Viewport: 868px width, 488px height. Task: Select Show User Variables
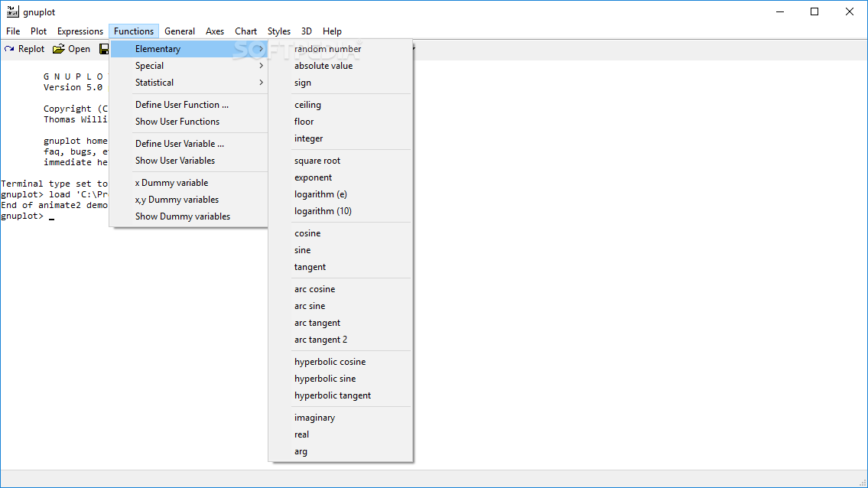click(x=190, y=161)
